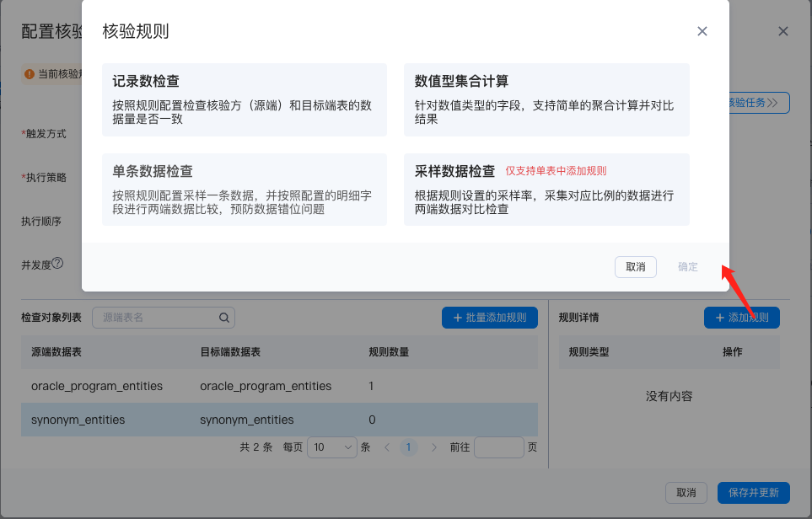Close the 配置核验 panel behind the dialog
Viewport: 812px width, 519px height.
[783, 31]
